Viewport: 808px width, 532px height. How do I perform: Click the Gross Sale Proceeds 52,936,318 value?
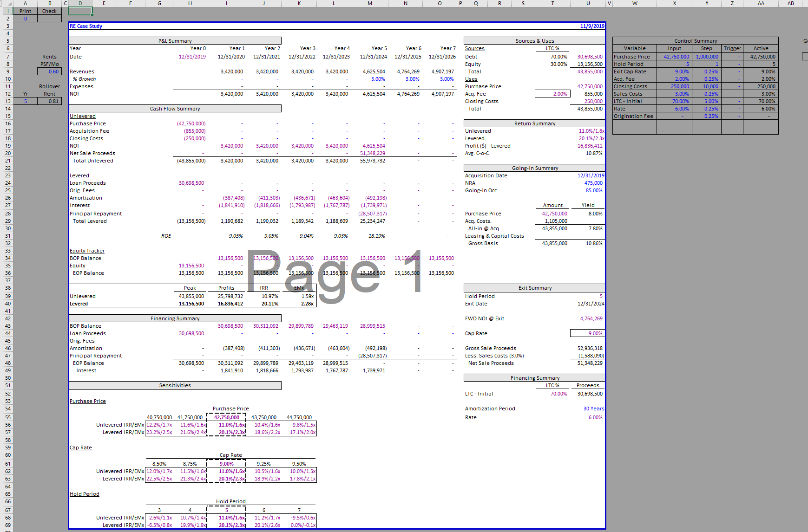590,348
